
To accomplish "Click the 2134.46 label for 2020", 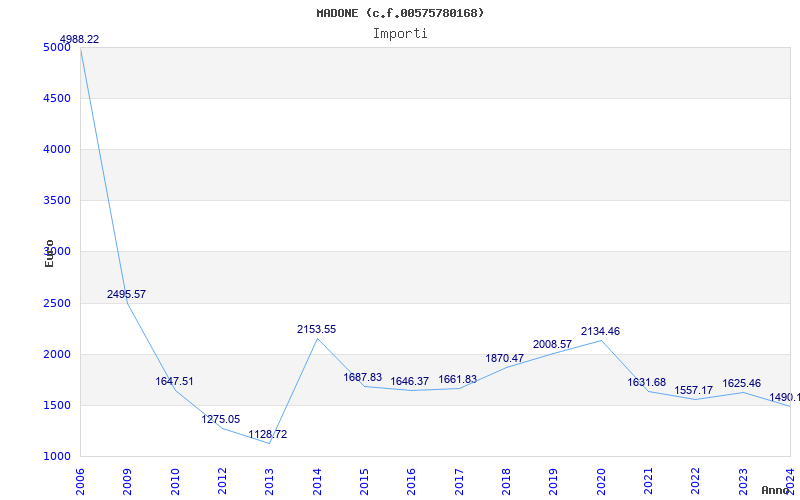I will [x=600, y=332].
